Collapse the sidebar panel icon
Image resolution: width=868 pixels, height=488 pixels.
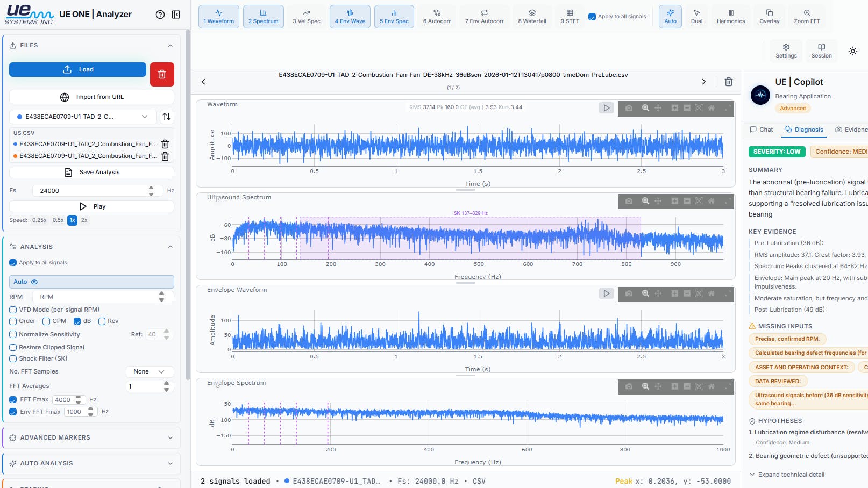point(176,15)
